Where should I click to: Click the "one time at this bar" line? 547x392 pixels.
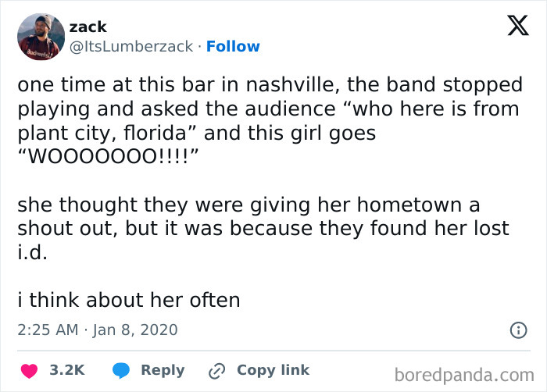pos(270,84)
